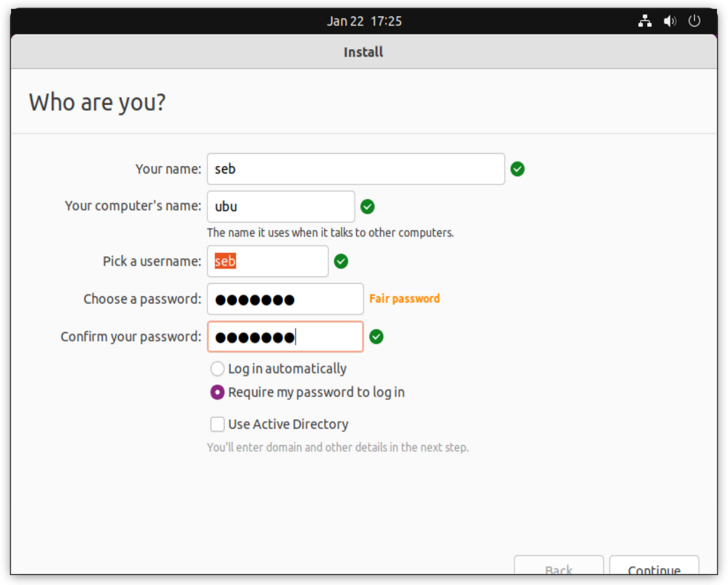This screenshot has height=585, width=728.
Task: Select Require my password to log in
Action: pos(217,392)
